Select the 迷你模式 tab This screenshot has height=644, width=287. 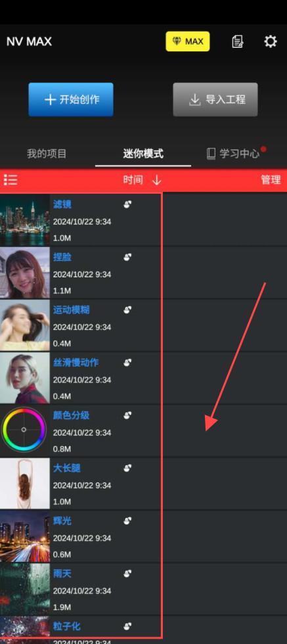click(x=143, y=154)
